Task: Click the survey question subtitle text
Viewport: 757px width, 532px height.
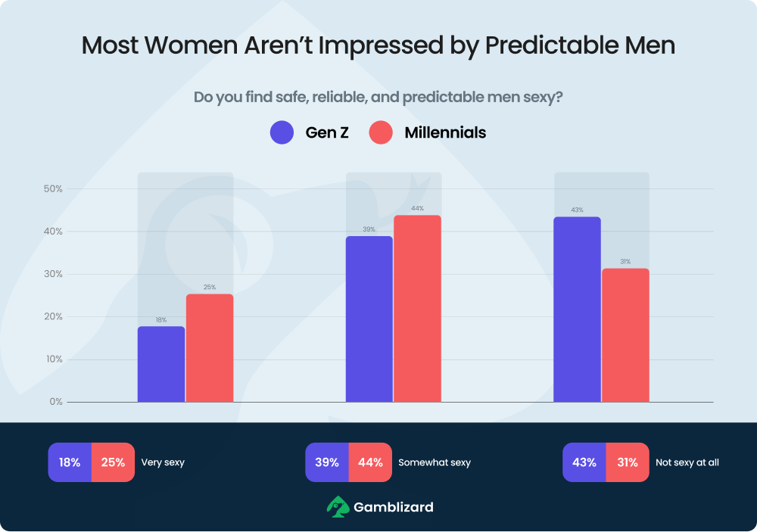Action: click(378, 98)
